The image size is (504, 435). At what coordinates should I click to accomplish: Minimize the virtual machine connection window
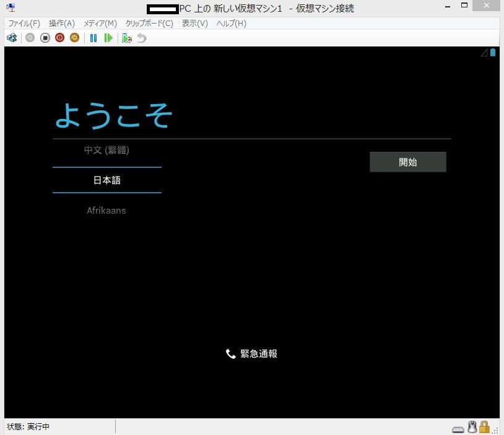[448, 6]
